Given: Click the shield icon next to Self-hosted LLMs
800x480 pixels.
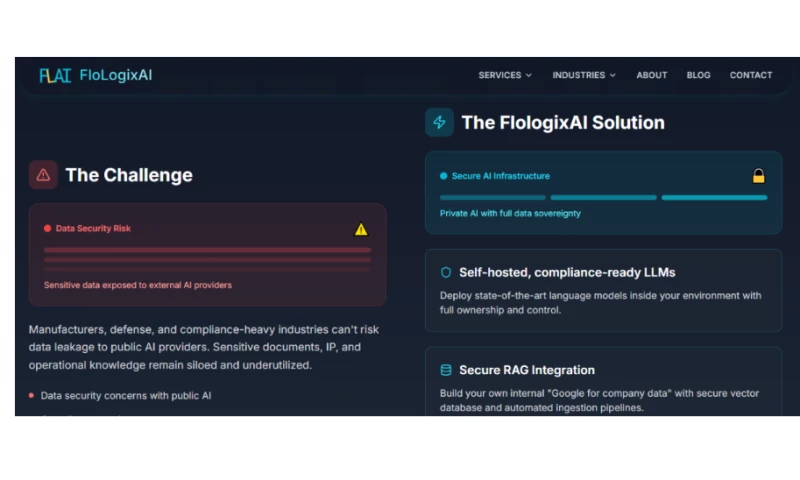Looking at the screenshot, I should 446,272.
